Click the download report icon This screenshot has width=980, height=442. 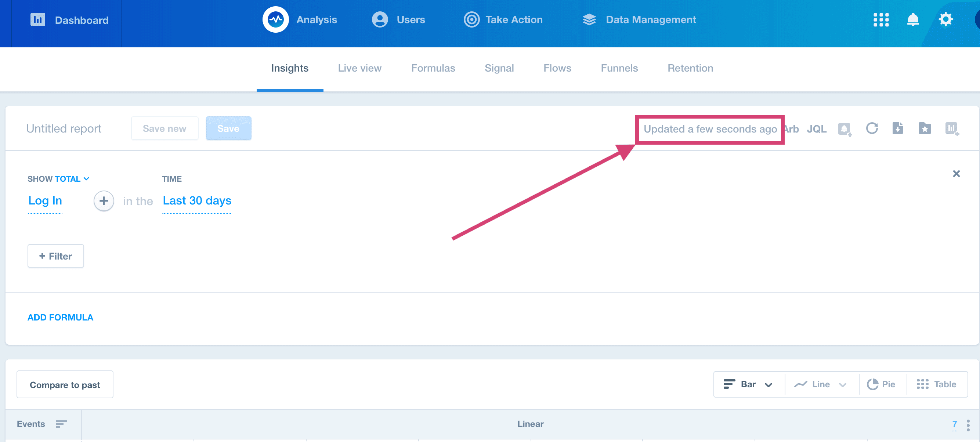897,128
